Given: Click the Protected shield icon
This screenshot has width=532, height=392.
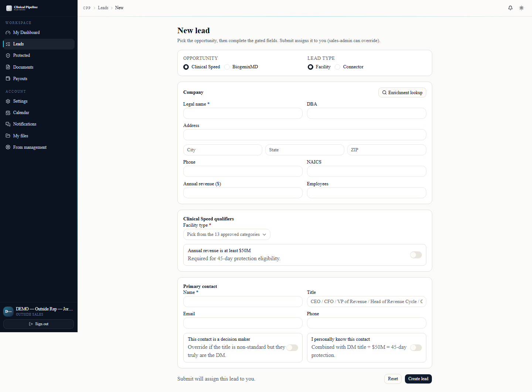Looking at the screenshot, I should click(x=8, y=55).
